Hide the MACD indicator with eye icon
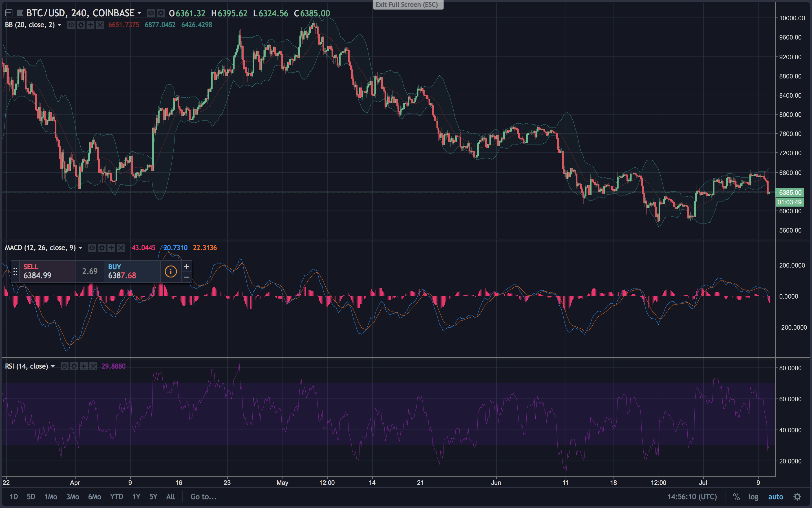 [92, 248]
